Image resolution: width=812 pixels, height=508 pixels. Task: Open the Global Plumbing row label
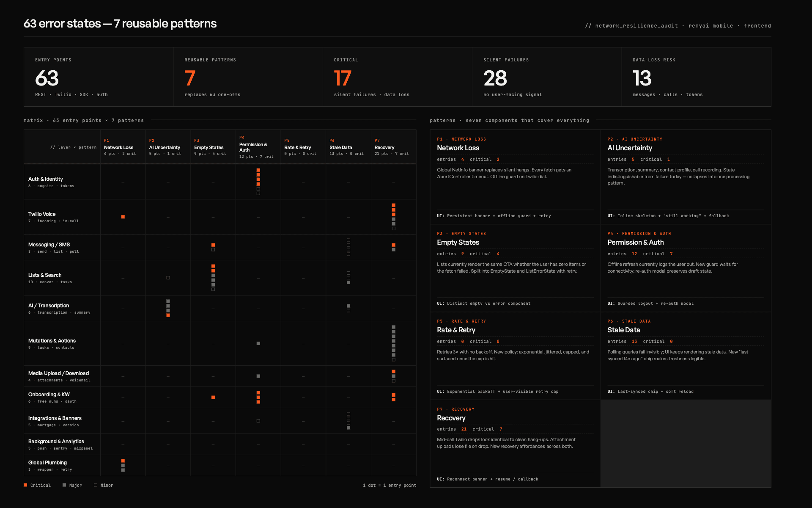47,463
